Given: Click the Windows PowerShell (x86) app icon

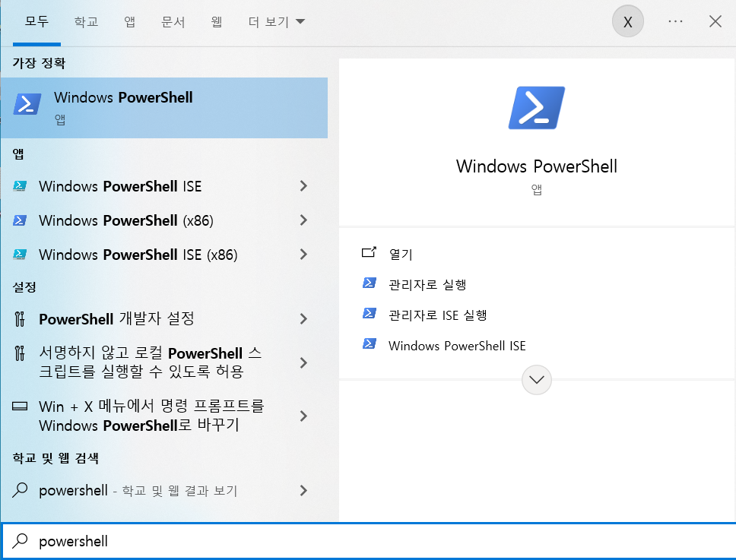Looking at the screenshot, I should [20, 220].
